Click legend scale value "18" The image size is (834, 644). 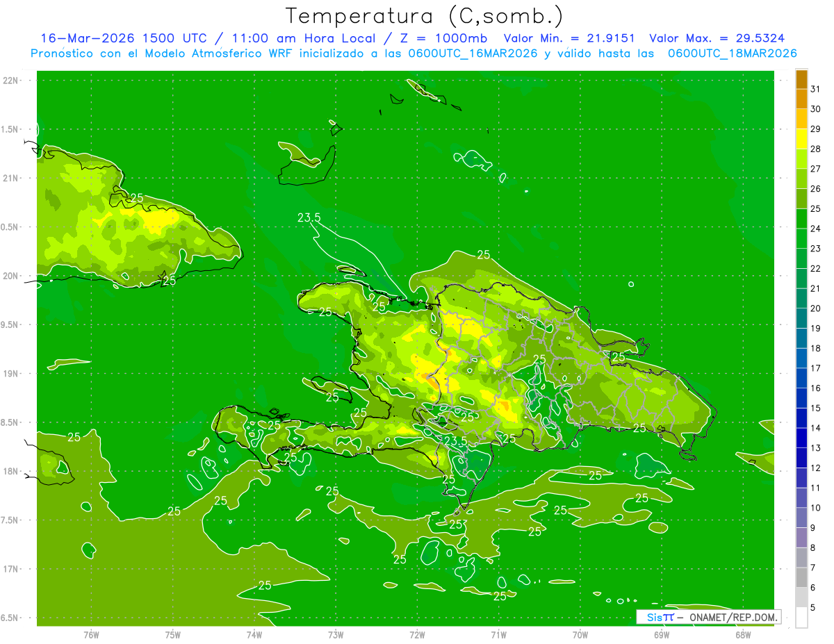816,349
